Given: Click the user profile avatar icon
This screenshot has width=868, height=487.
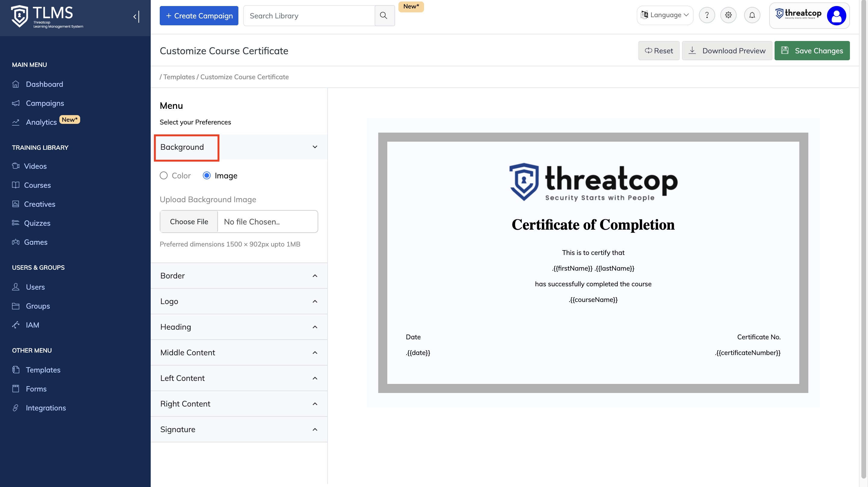Looking at the screenshot, I should click(836, 15).
